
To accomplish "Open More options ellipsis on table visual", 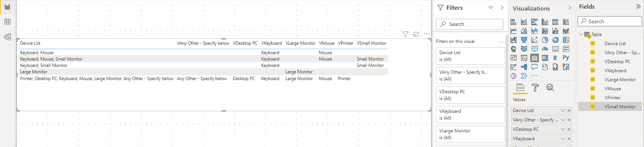I will click(426, 34).
